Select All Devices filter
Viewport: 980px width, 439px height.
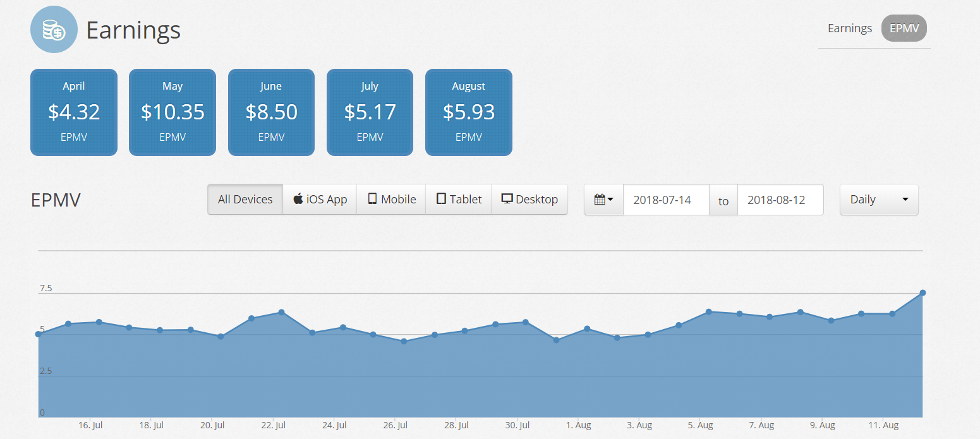click(245, 200)
